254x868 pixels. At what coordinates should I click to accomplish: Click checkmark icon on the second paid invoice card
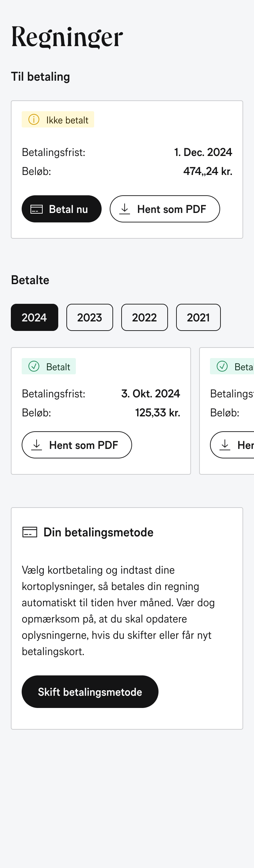click(x=222, y=367)
